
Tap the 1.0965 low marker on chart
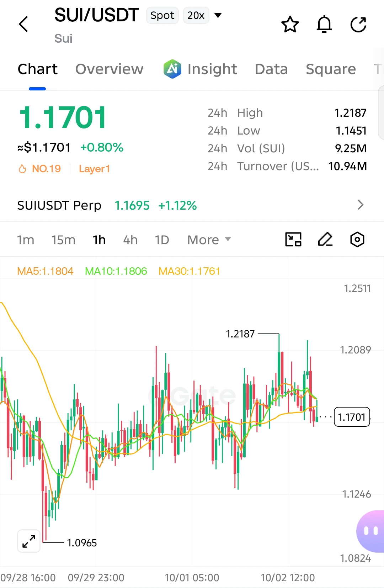[x=82, y=543]
